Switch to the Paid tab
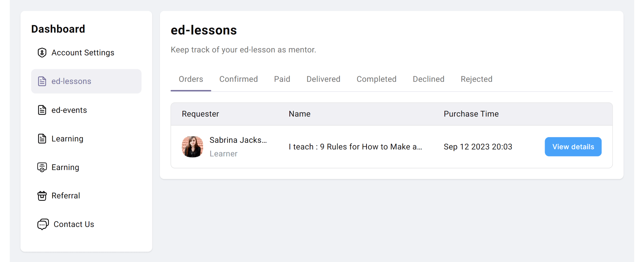The height and width of the screenshot is (262, 644). point(282,79)
